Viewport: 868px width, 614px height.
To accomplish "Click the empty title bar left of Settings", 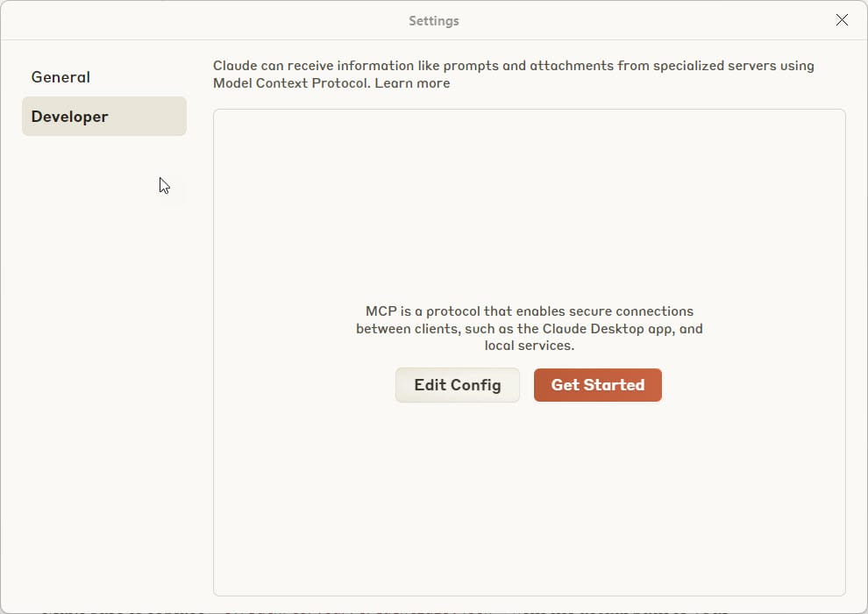I will coord(175,20).
